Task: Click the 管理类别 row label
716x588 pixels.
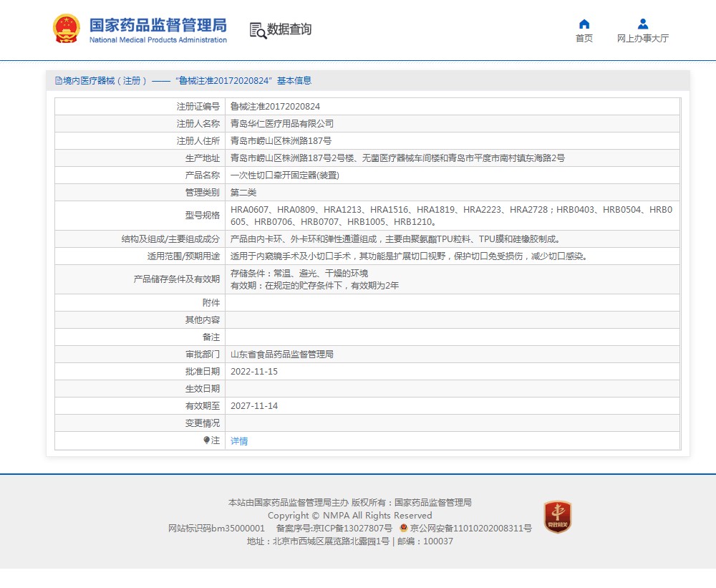Action: point(203,193)
